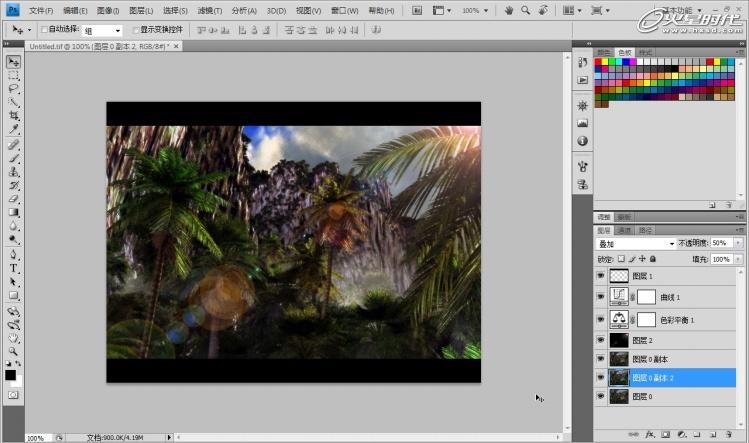Enable the 显示变换控件 checkbox
The width and height of the screenshot is (749, 443).
point(136,30)
